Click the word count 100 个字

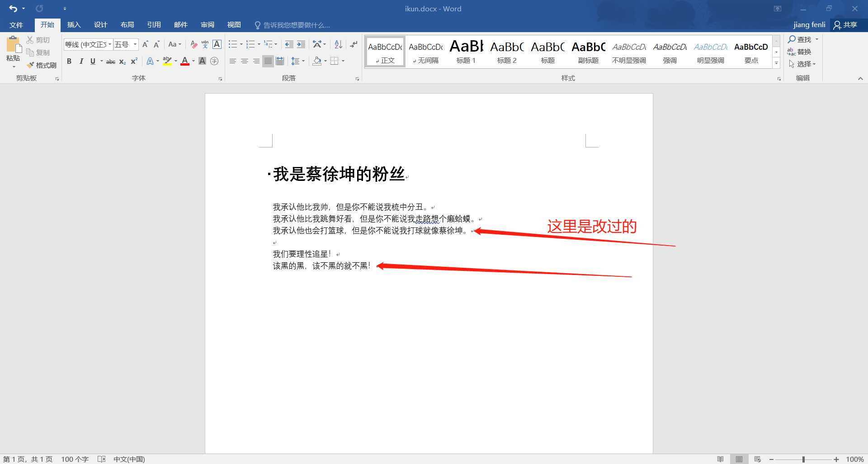75,459
